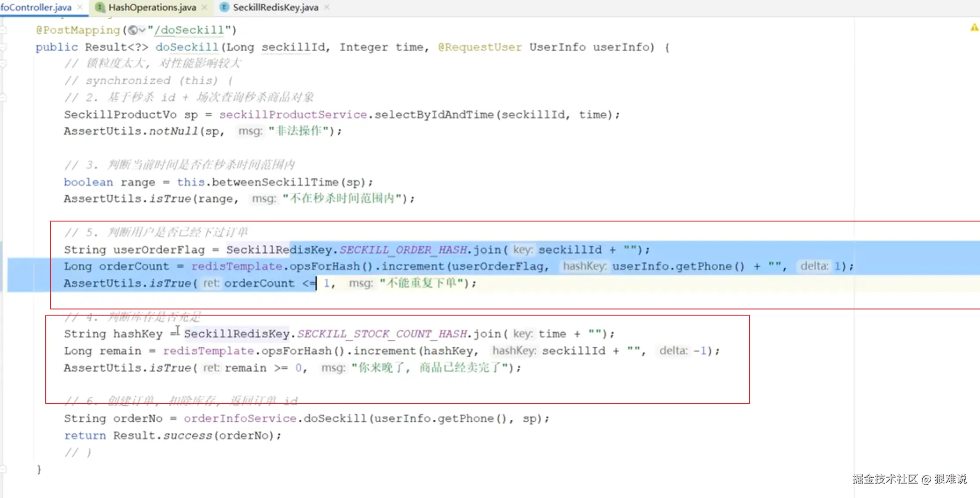Close the foController.java tab

80,7
